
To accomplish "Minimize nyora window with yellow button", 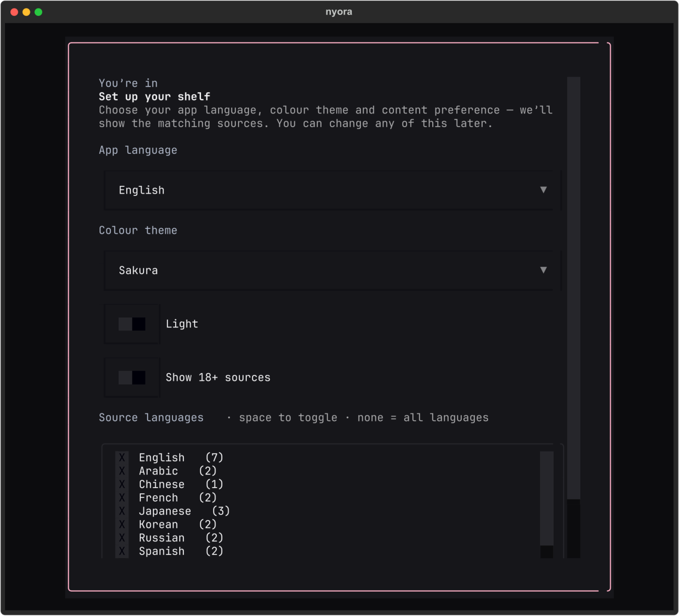I will tap(27, 12).
